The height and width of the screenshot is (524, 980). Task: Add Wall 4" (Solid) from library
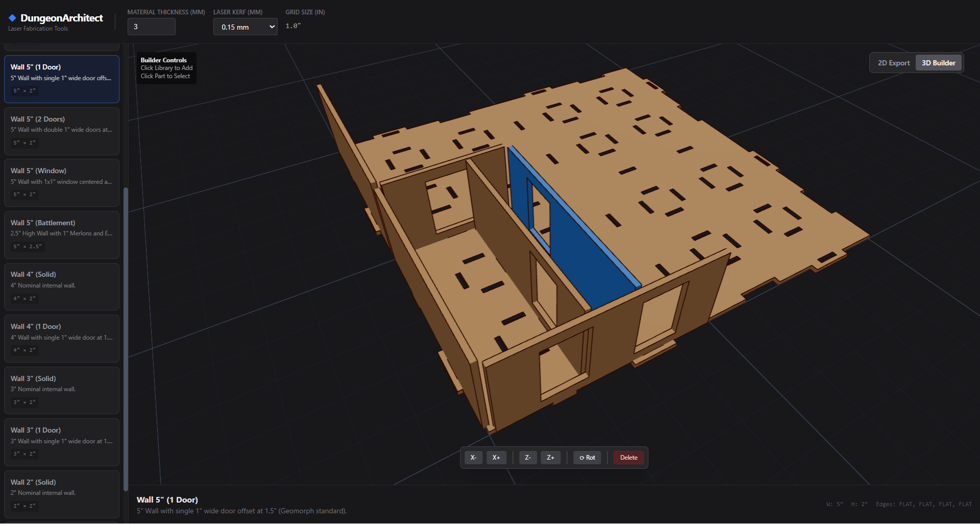point(62,287)
